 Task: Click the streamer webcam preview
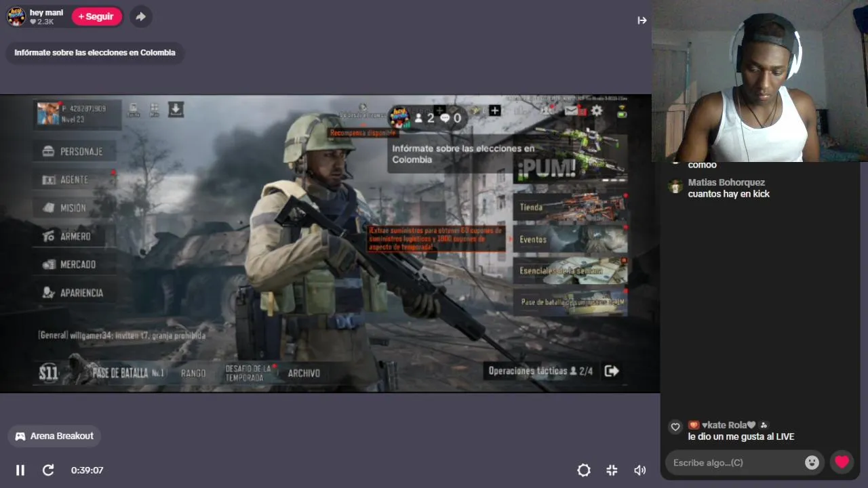pos(759,81)
